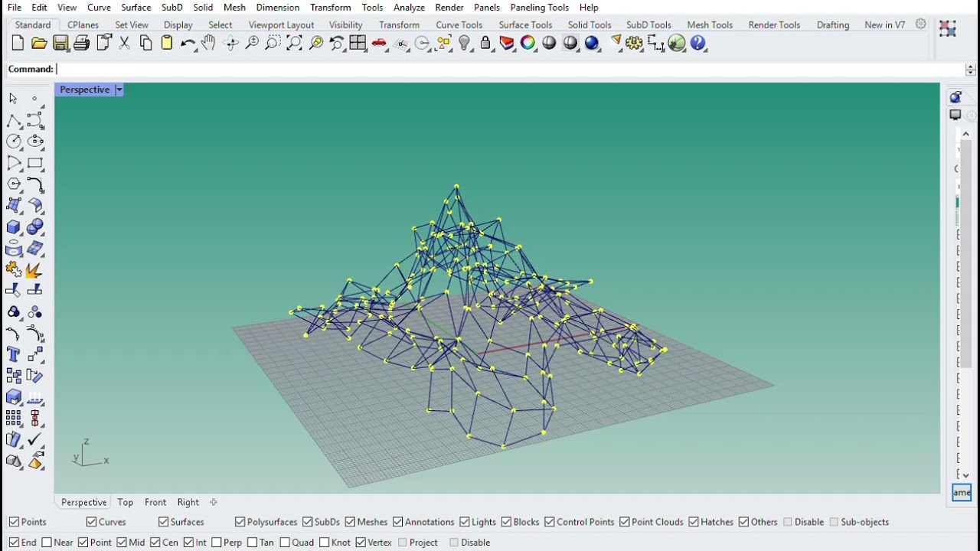980x551 pixels.
Task: Open the Paneling Tools menu
Action: pyautogui.click(x=539, y=7)
